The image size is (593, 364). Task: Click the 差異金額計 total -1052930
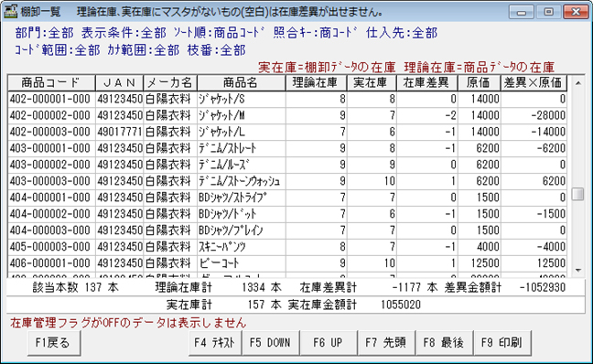(x=543, y=288)
